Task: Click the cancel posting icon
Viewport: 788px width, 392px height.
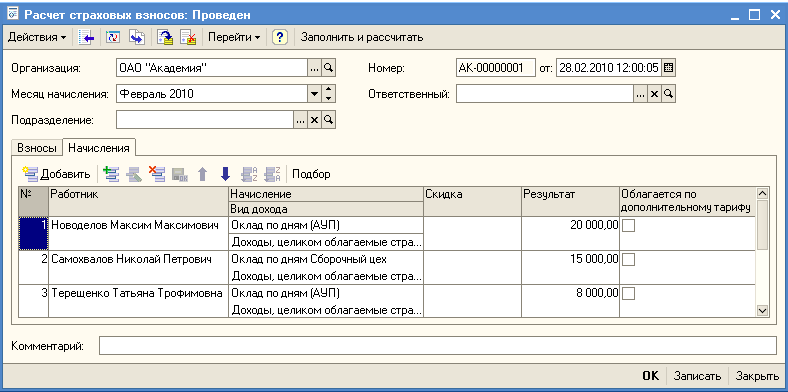Action: pyautogui.click(x=188, y=38)
